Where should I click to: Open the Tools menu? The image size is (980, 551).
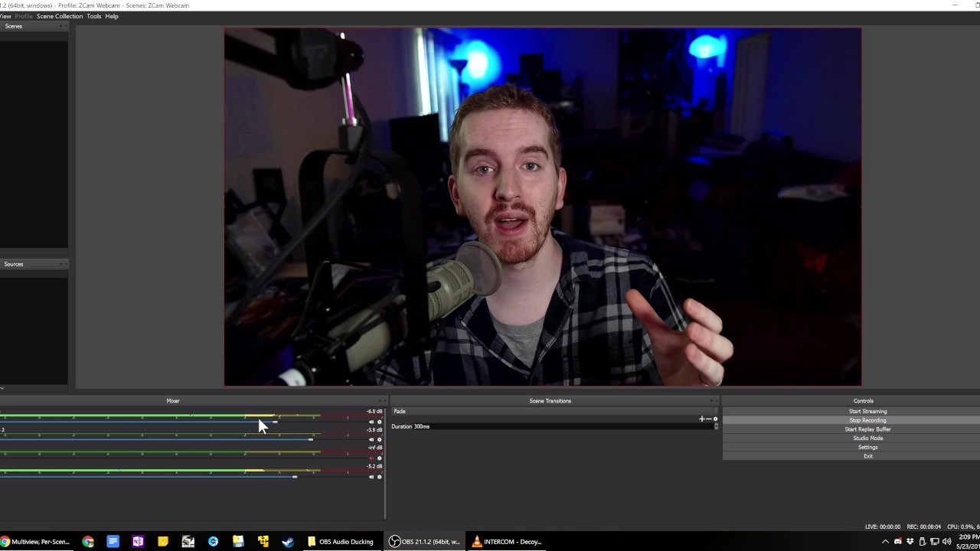tap(93, 16)
